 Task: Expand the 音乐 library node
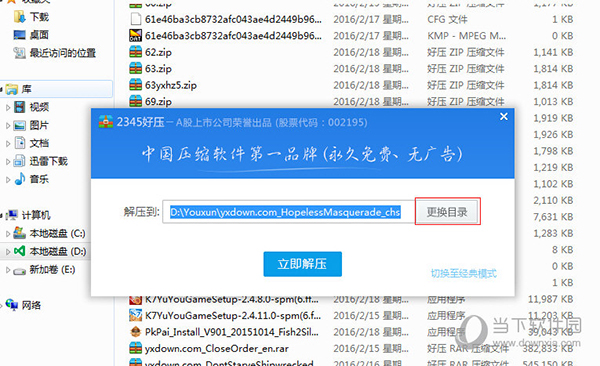tap(8, 180)
